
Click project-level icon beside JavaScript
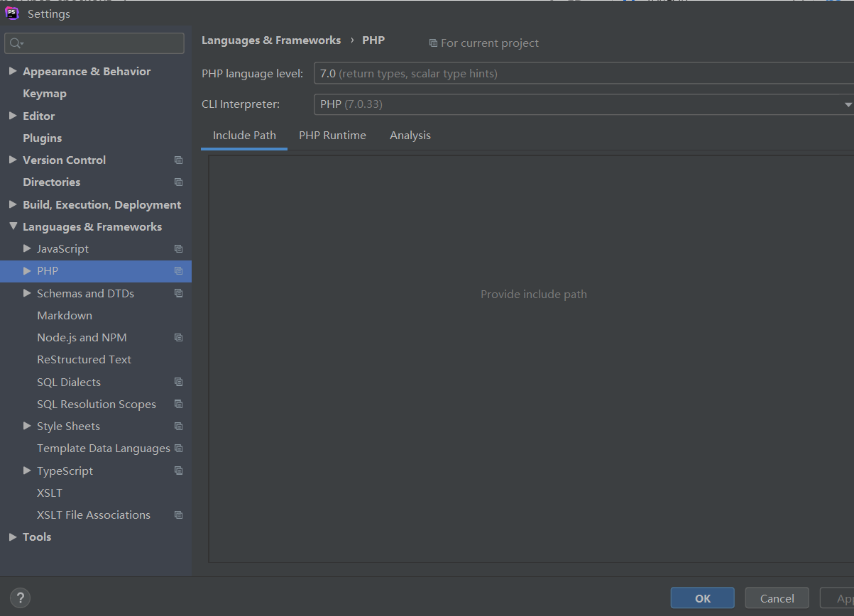[x=178, y=249]
